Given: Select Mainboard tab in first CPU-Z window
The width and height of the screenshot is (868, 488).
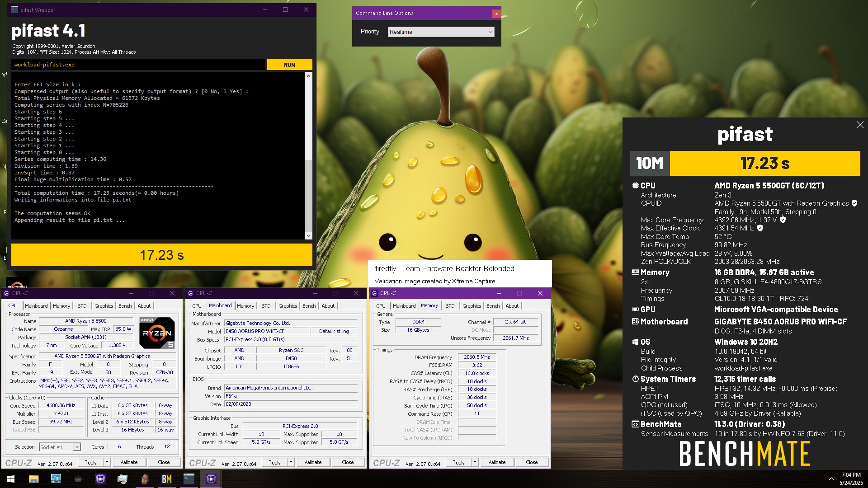Looking at the screenshot, I should click(36, 306).
